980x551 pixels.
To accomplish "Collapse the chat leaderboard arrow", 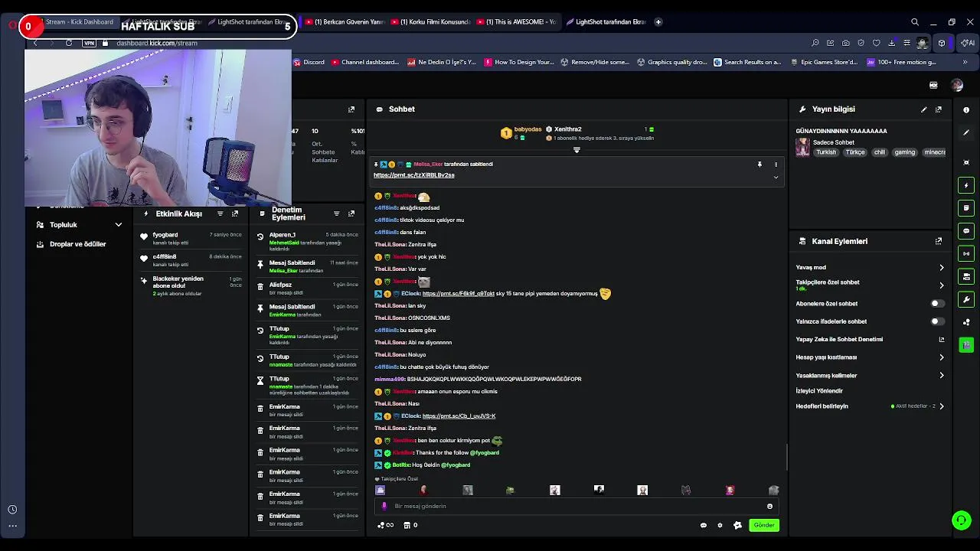I will [577, 150].
